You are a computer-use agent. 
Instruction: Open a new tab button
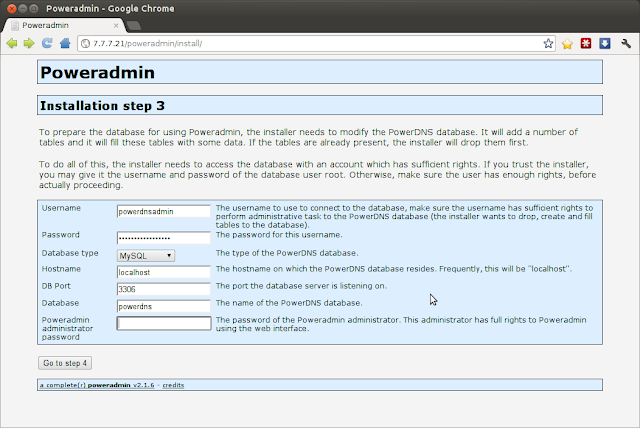(x=133, y=26)
